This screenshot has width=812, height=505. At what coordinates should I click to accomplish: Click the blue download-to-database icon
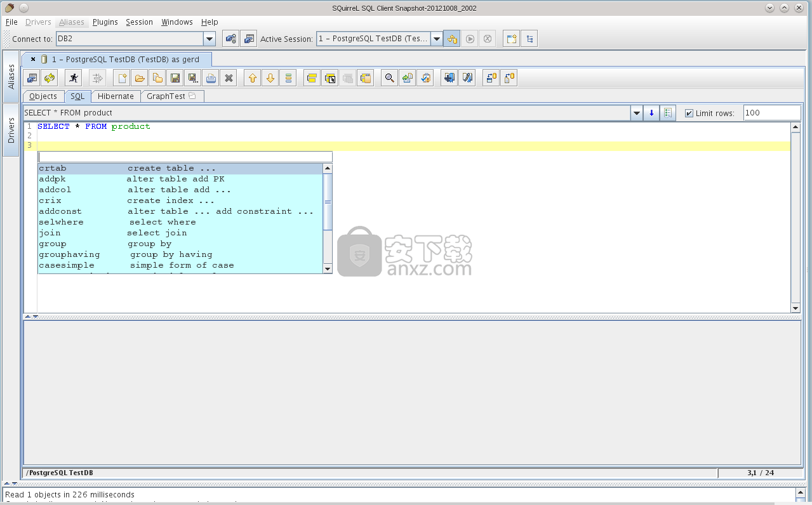tap(449, 78)
